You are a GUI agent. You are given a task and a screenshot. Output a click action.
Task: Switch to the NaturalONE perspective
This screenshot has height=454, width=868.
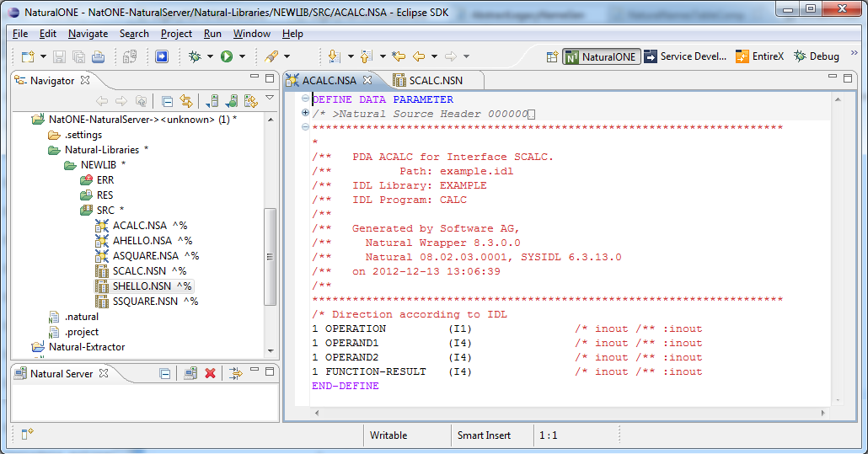(x=602, y=56)
